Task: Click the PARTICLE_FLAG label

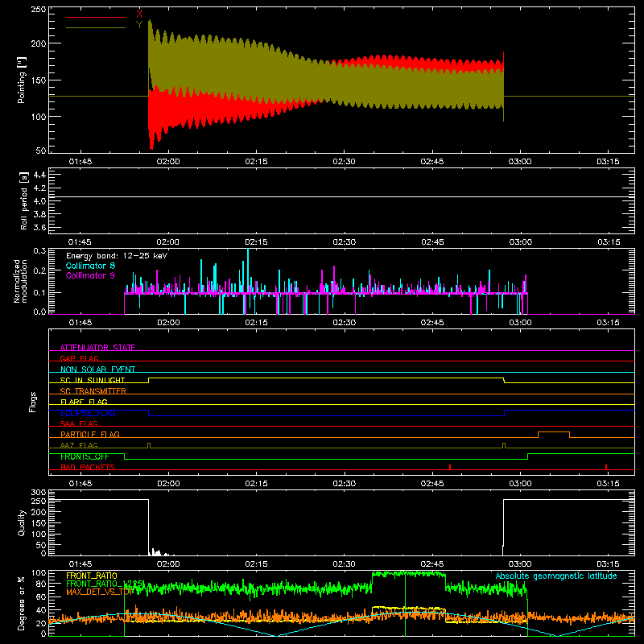Action: (90, 434)
